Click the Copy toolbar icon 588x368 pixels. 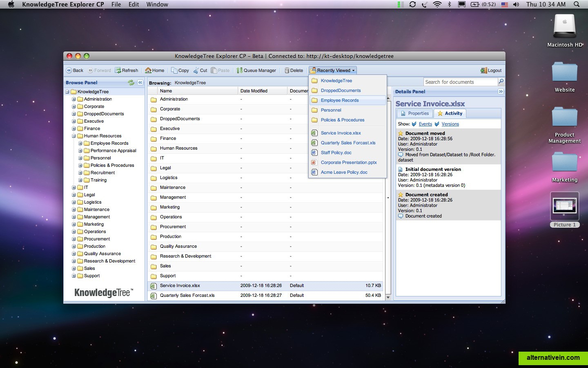(x=174, y=70)
